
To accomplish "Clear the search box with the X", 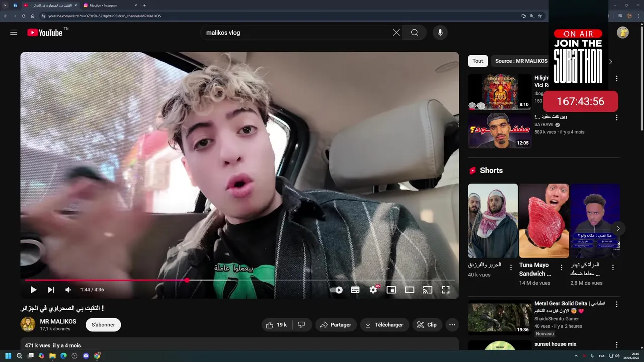I will coord(396,33).
